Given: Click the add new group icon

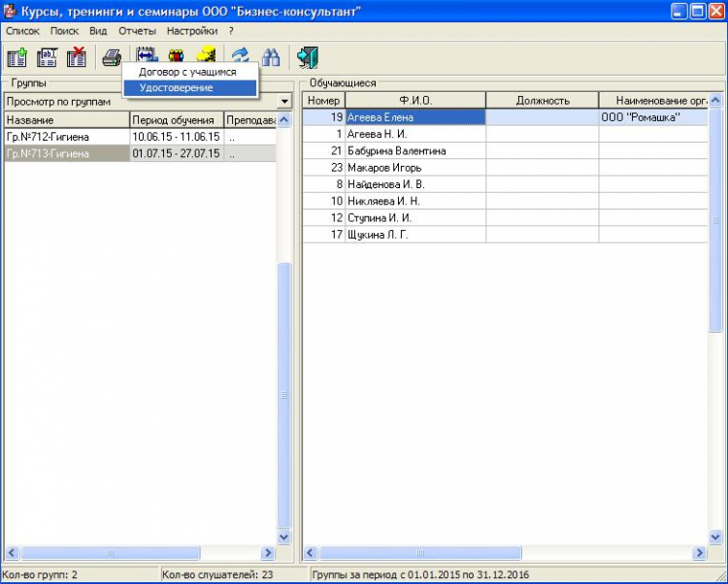Looking at the screenshot, I should pos(17,57).
